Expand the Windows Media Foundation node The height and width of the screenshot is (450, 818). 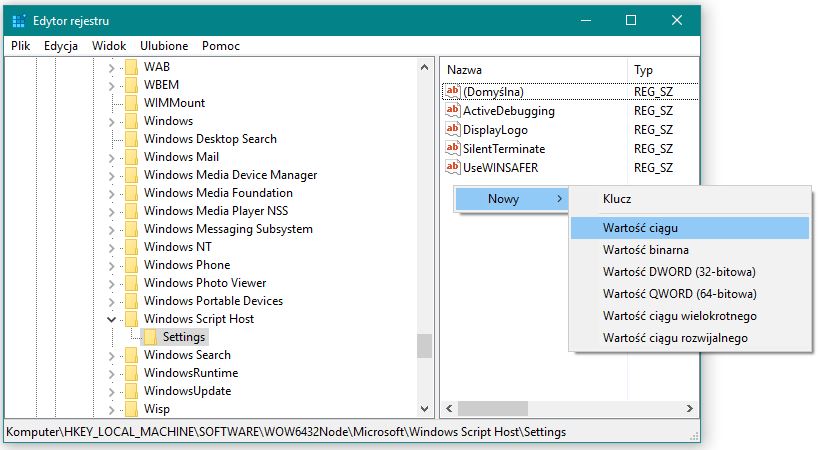point(111,193)
